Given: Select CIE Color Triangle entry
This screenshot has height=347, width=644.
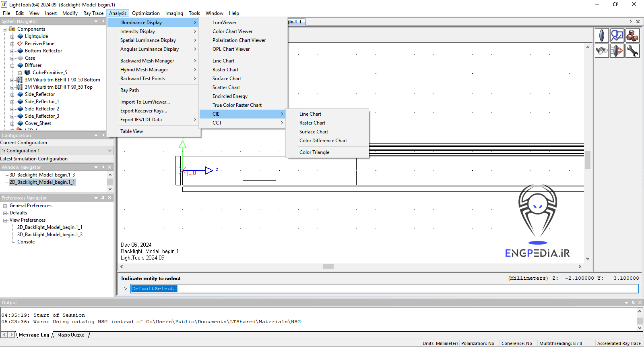Looking at the screenshot, I should (314, 152).
